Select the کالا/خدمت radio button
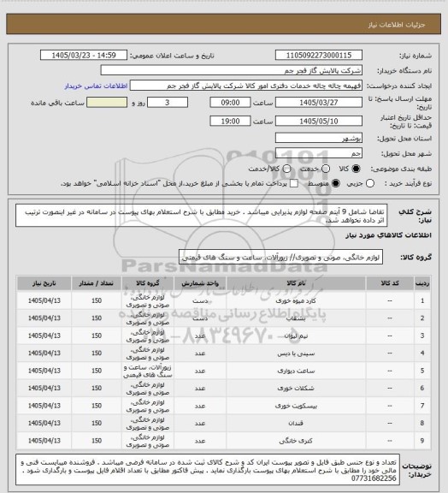 click(286, 169)
